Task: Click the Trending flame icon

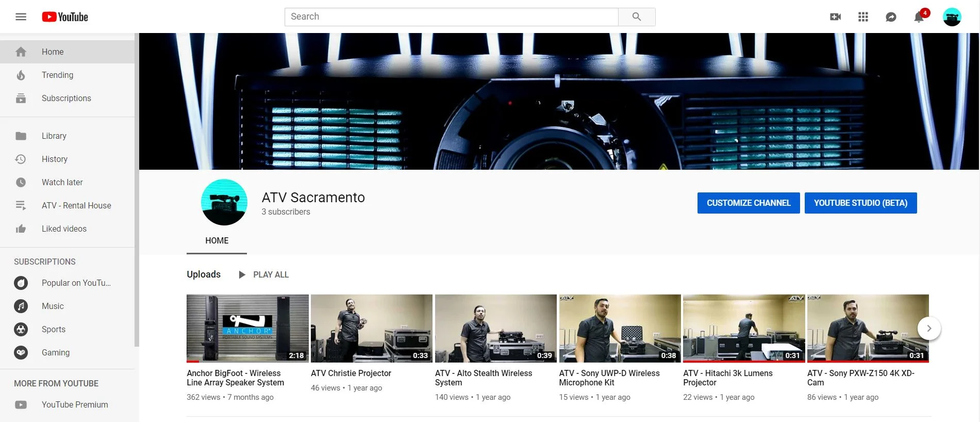Action: click(21, 75)
